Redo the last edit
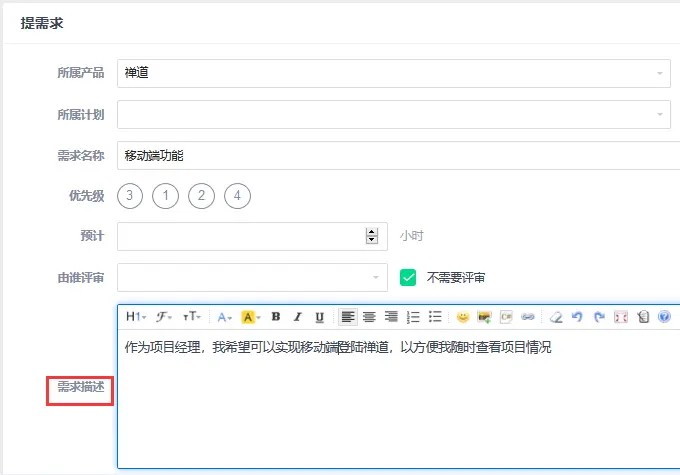The width and height of the screenshot is (680, 475). coord(599,317)
